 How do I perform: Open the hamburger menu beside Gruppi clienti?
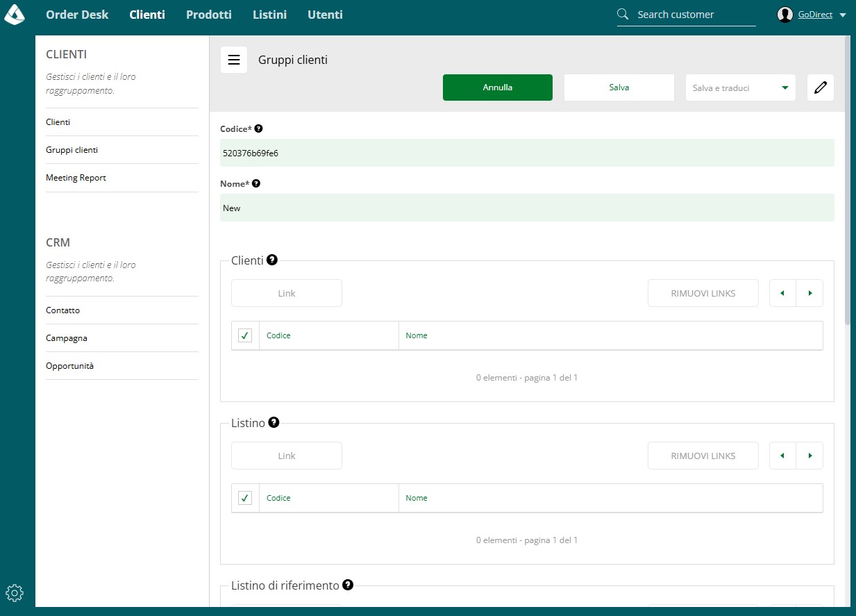[234, 60]
